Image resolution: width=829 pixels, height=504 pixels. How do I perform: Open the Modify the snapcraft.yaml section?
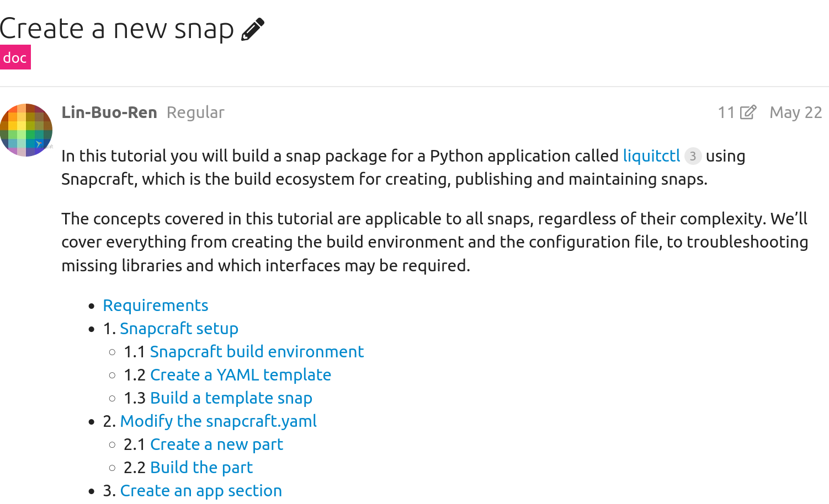tap(218, 421)
